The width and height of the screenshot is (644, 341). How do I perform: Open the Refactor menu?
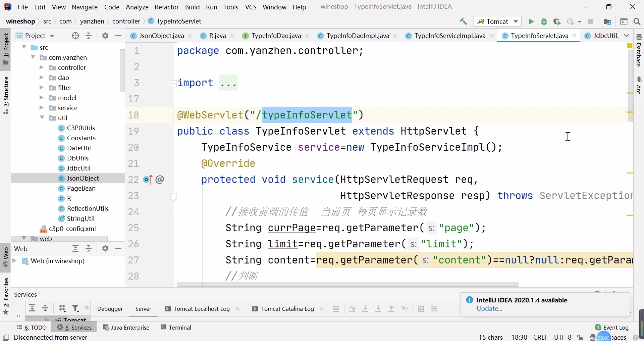point(166,7)
